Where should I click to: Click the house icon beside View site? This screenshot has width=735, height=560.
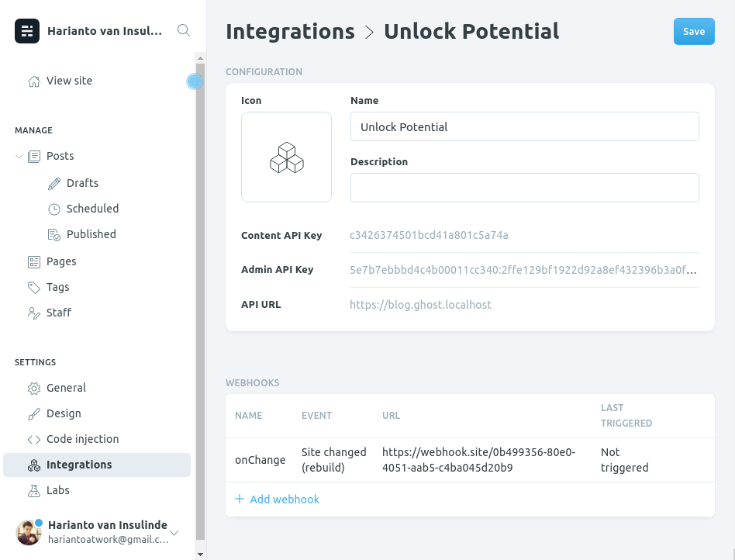pos(34,81)
